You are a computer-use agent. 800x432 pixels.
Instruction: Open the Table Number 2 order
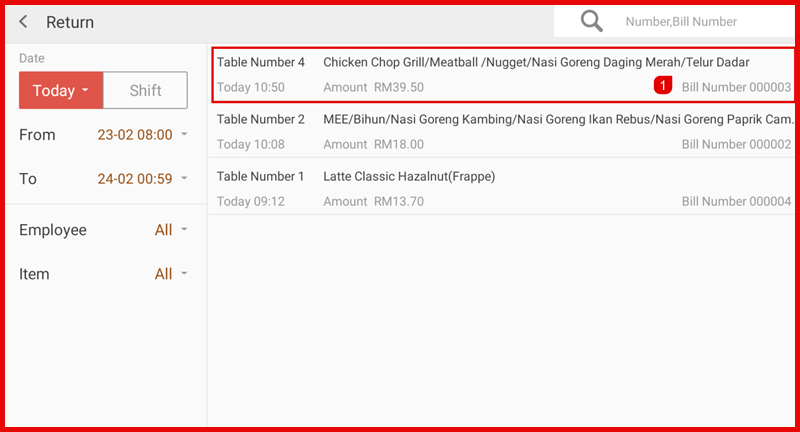click(261, 119)
